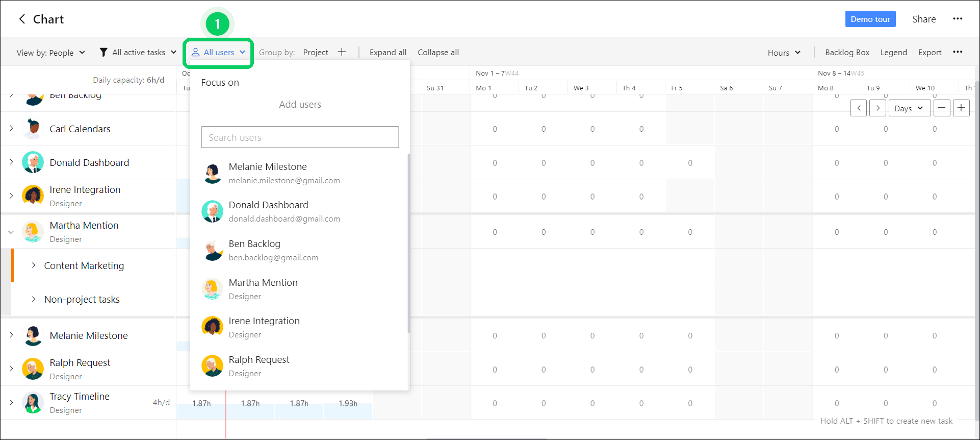The height and width of the screenshot is (440, 980).
Task: Click Tracy Timeline's avatar in the people list
Action: (33, 403)
